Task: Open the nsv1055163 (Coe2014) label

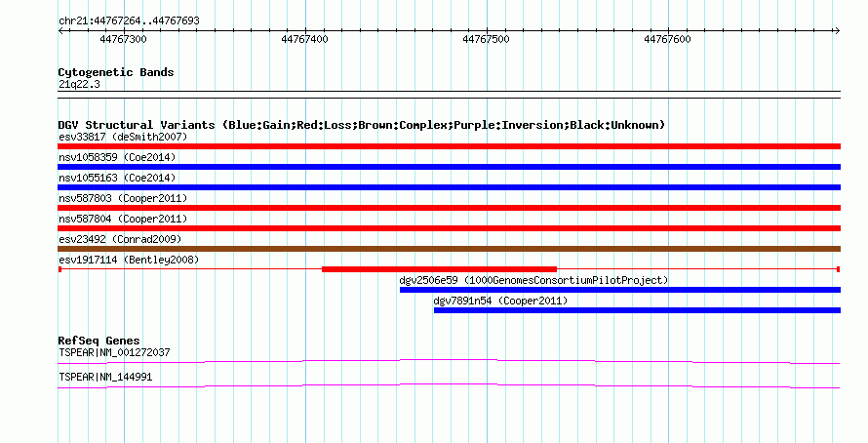Action: (x=117, y=178)
